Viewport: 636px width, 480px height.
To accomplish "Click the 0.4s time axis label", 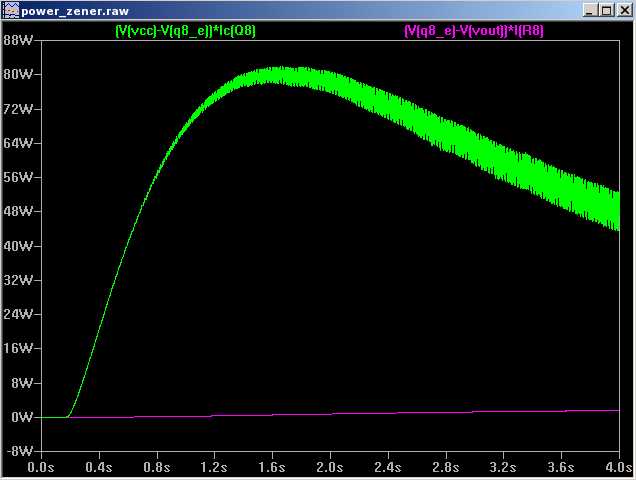I will [x=99, y=467].
